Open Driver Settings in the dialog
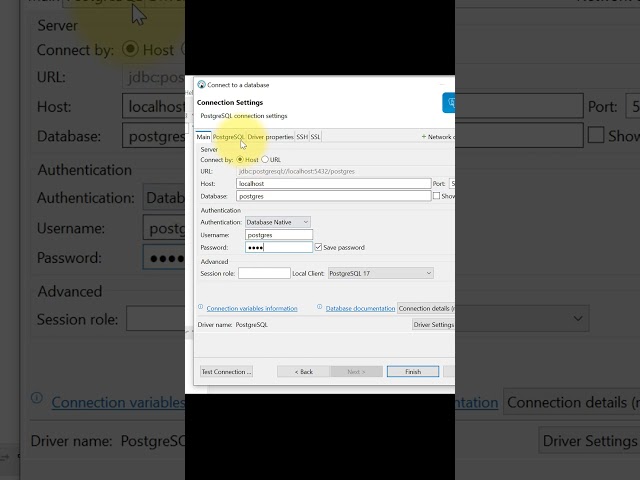 [x=433, y=324]
